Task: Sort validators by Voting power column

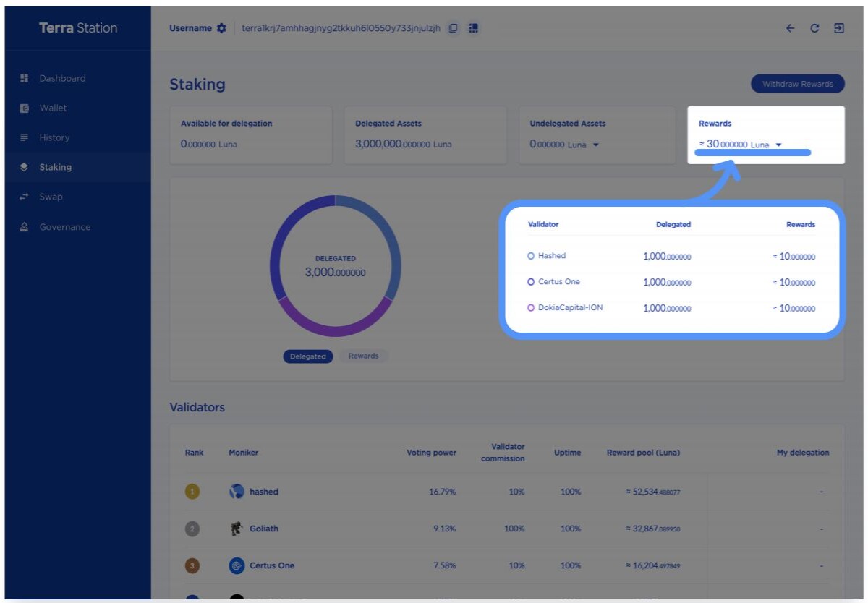Action: pyautogui.click(x=431, y=453)
